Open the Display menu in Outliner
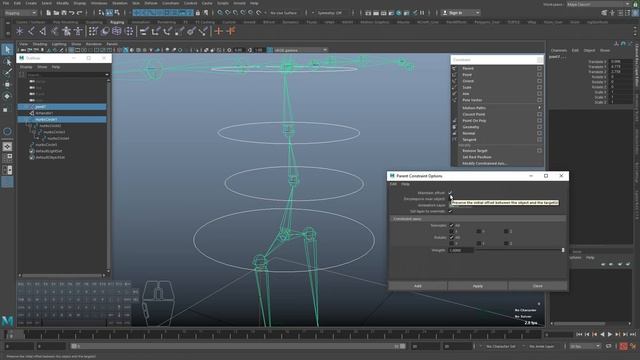The height and width of the screenshot is (360, 640). (26, 67)
